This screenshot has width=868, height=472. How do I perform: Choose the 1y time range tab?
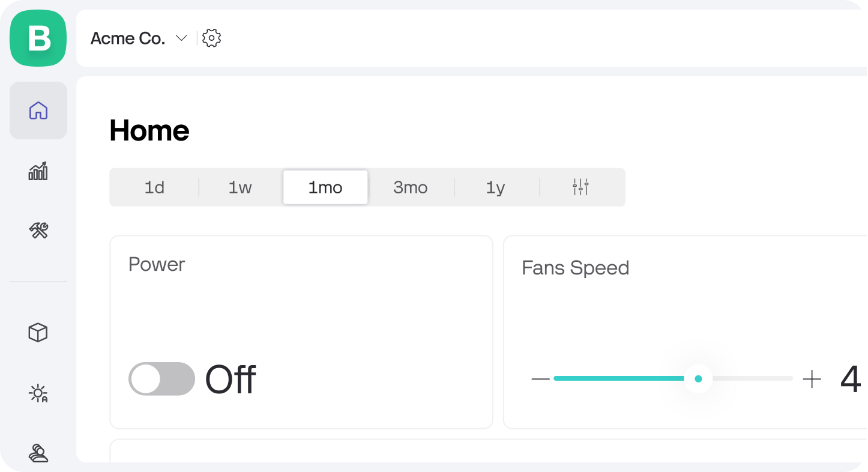[496, 187]
